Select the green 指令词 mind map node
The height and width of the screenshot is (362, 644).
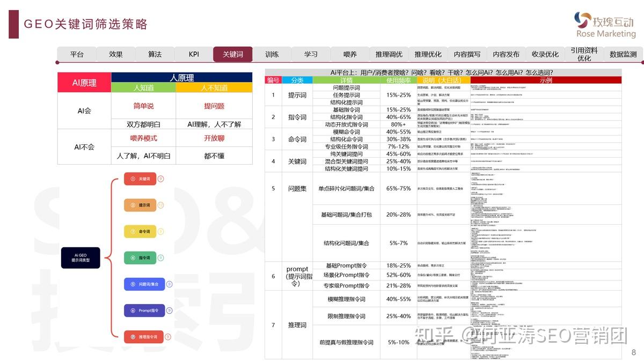pos(140,257)
